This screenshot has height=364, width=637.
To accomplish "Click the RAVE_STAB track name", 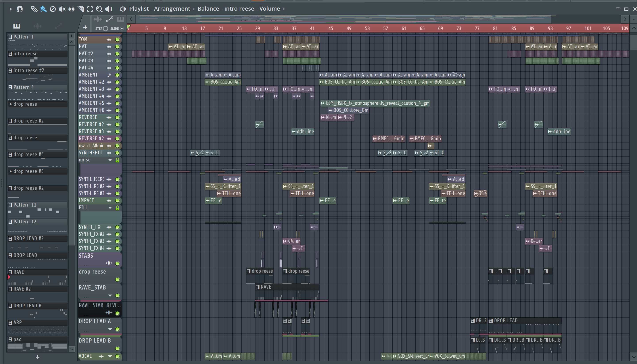I will (x=92, y=287).
